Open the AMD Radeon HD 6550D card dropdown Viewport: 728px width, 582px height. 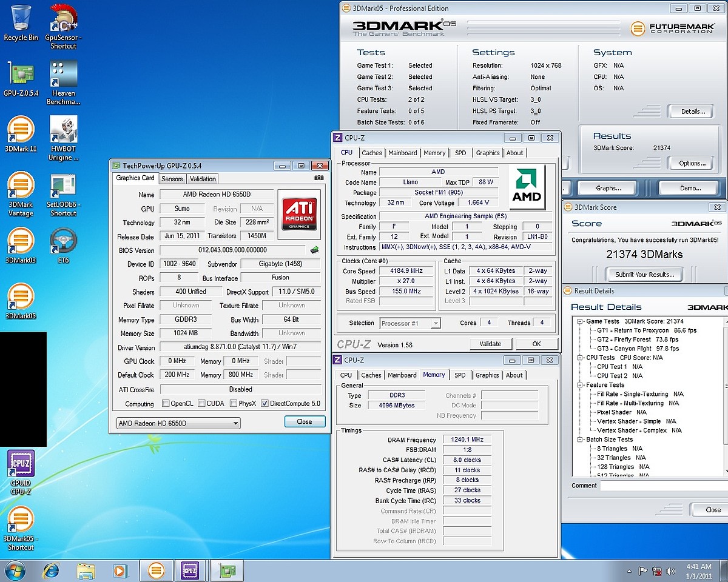click(178, 423)
